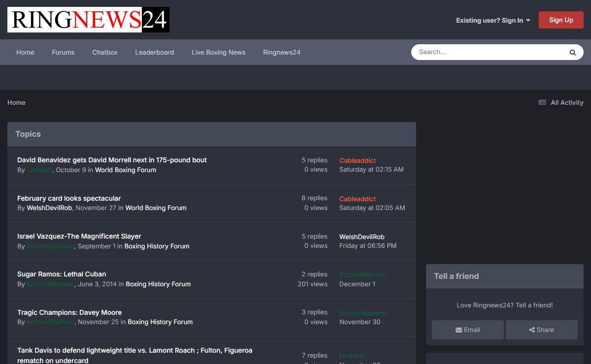Select "8 replies" on February card topic

coord(315,198)
